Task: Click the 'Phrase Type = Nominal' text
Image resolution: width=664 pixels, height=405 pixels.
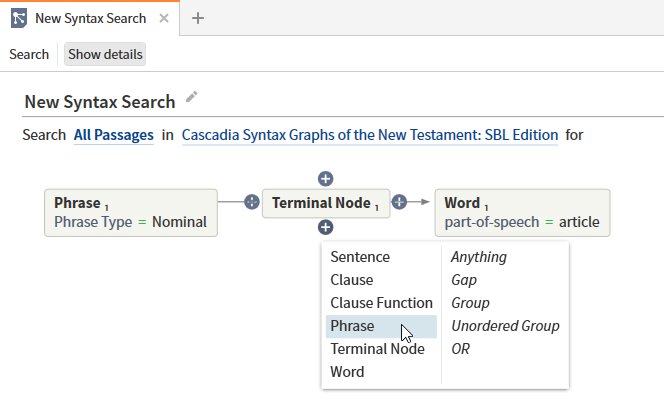Action: (130, 222)
